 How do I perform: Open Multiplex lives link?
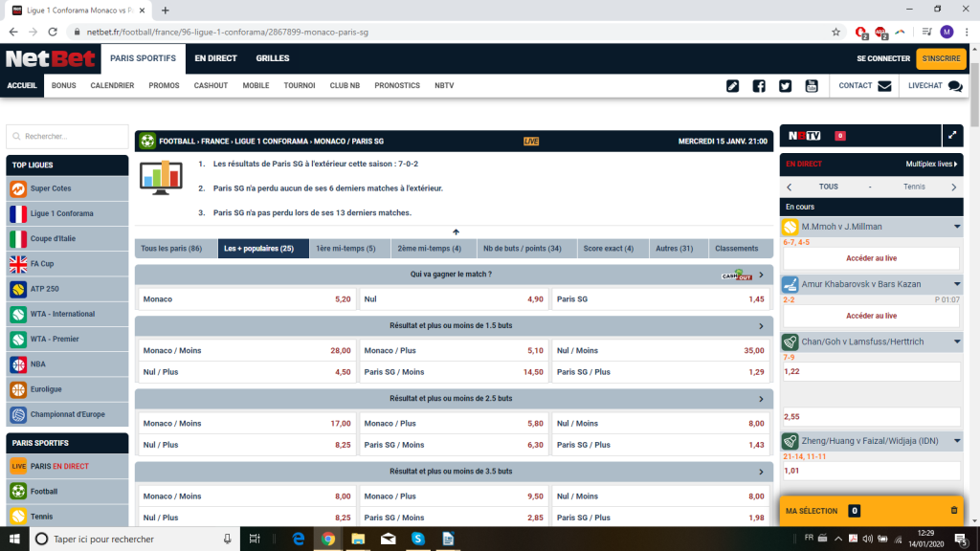pos(931,165)
